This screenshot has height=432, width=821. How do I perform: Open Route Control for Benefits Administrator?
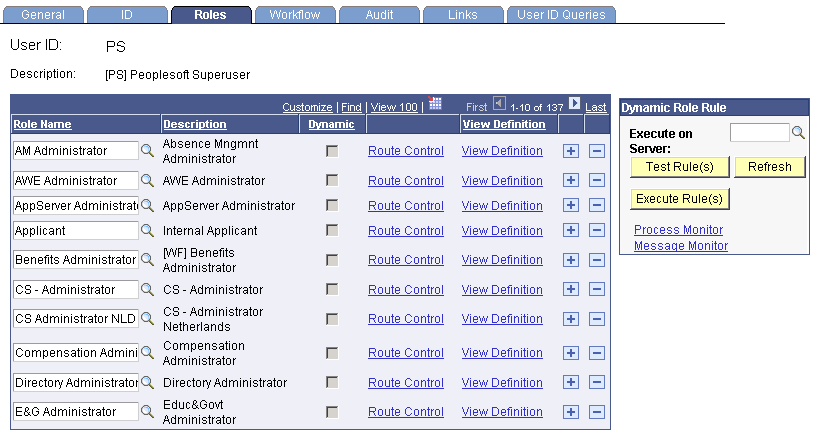(405, 260)
